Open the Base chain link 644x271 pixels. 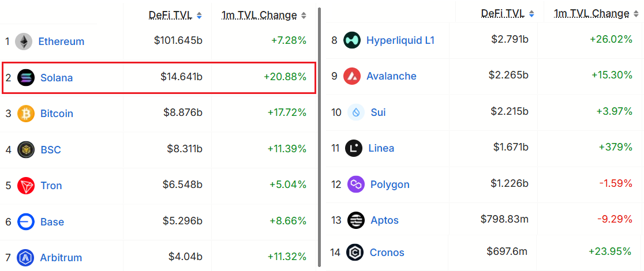click(52, 222)
